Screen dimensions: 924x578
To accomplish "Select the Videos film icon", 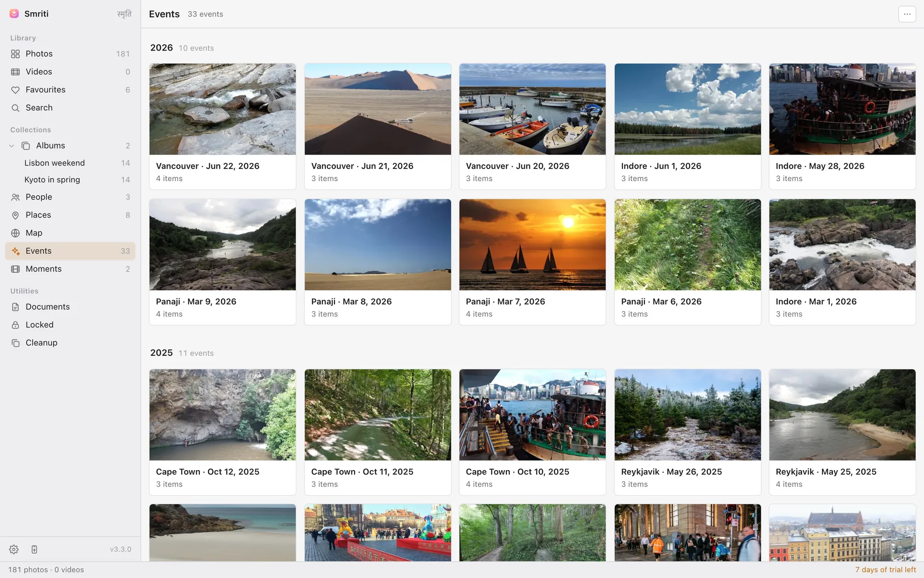I will (15, 72).
